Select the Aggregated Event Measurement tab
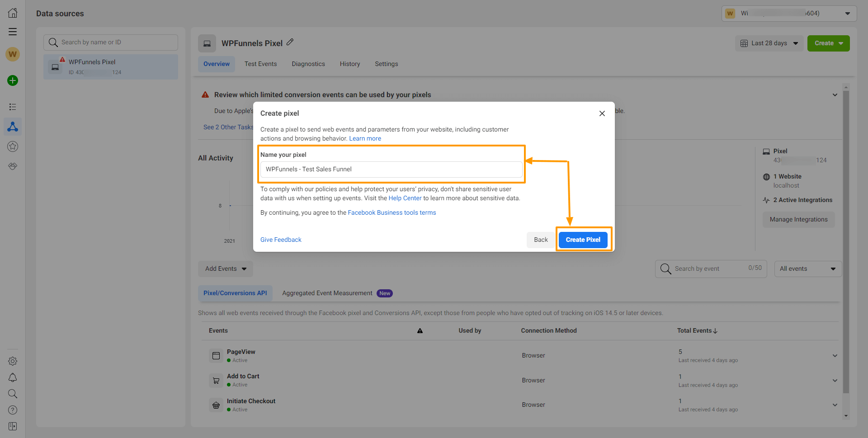Screen dimensions: 868x438 (x=337, y=293)
